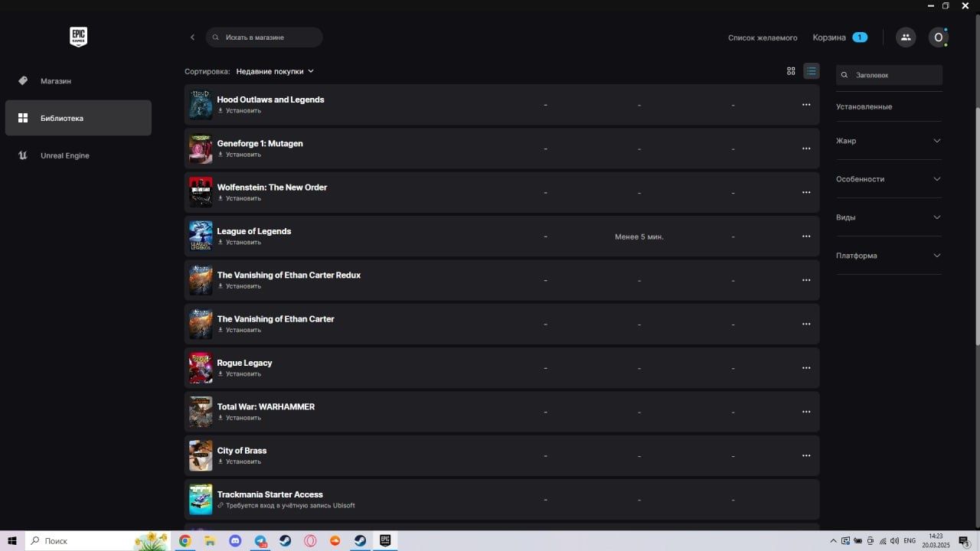Open Discord from the taskbar
980x551 pixels.
coord(235,540)
